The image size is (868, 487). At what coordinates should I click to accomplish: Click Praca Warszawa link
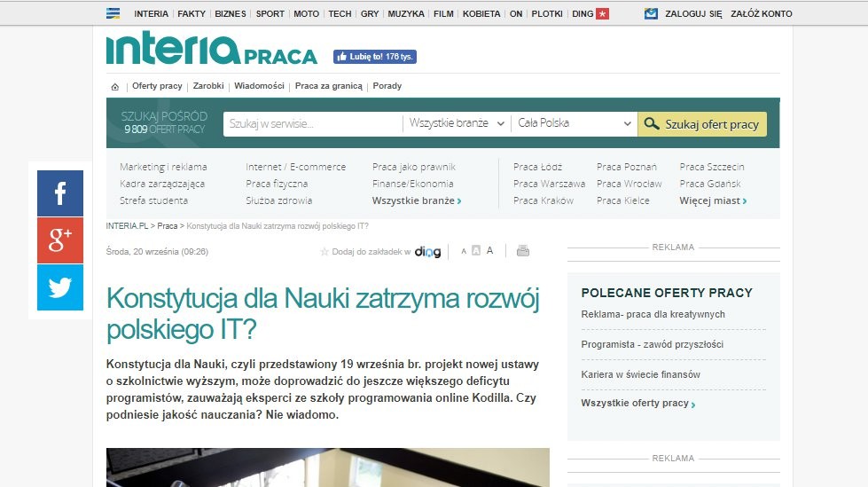(549, 184)
